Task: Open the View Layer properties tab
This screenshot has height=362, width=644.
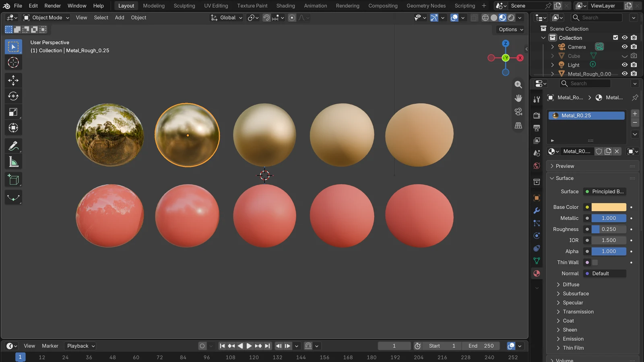Action: point(537,140)
